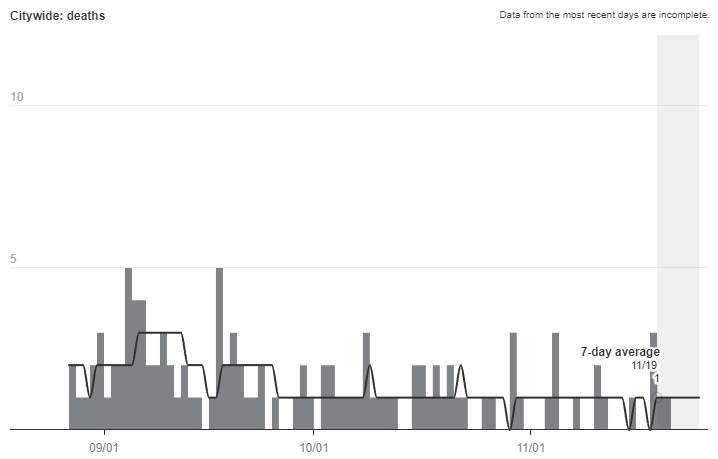This screenshot has width=718, height=459.
Task: Click the 3-death bar just before 09/01
Action: click(x=100, y=380)
